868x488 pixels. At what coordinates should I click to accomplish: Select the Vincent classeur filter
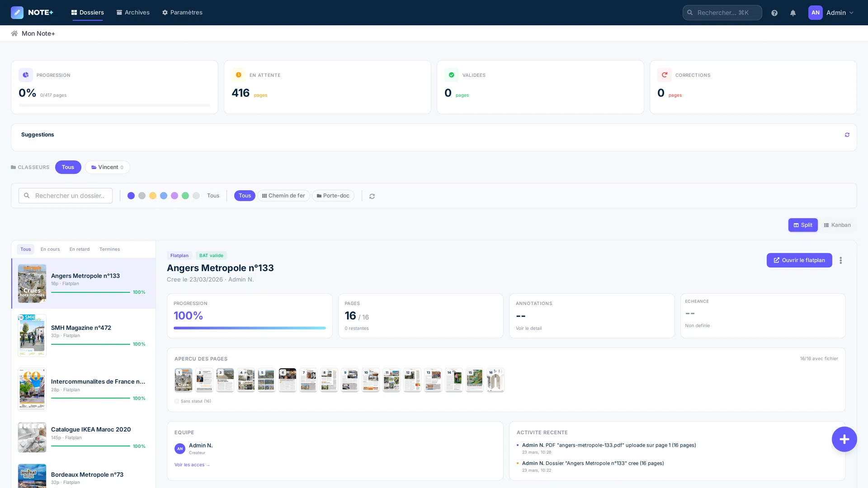click(107, 167)
